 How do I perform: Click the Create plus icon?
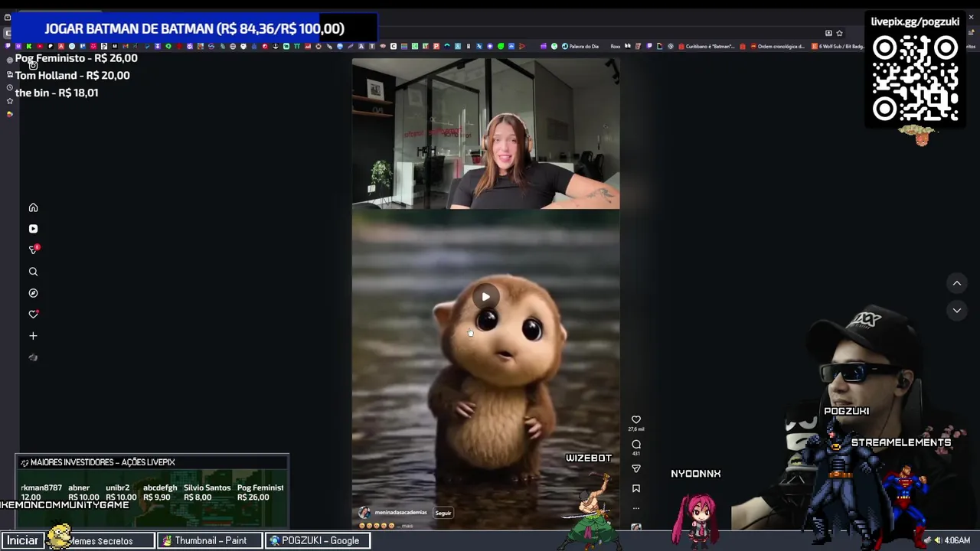[33, 336]
